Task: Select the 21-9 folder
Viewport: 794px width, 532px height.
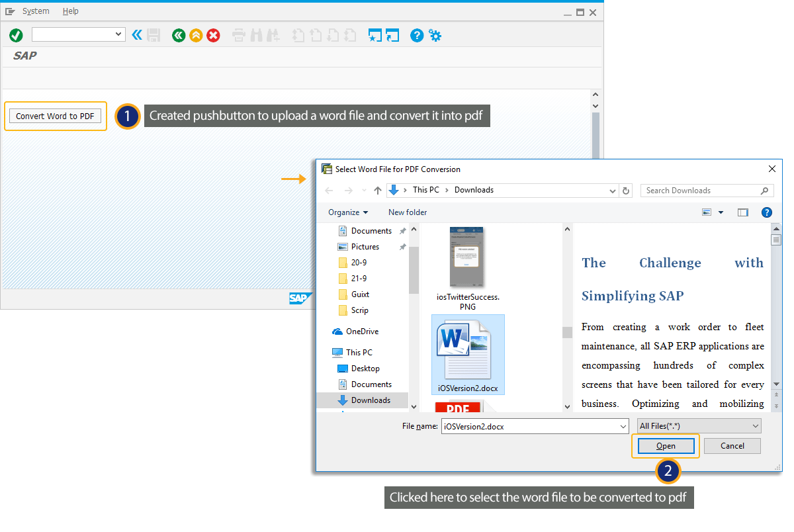Action: tap(359, 279)
